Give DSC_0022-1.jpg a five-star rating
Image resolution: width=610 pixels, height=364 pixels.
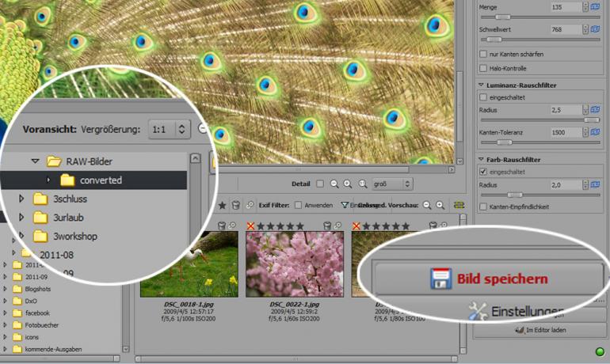[x=299, y=226]
